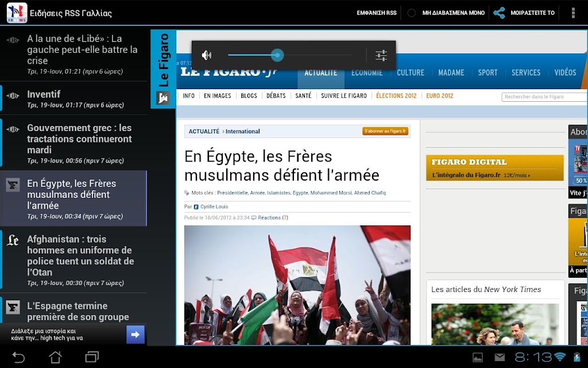Viewport: 588px width, 368px height.
Task: Tap the Le Figaro source logo icon
Action: point(163,98)
